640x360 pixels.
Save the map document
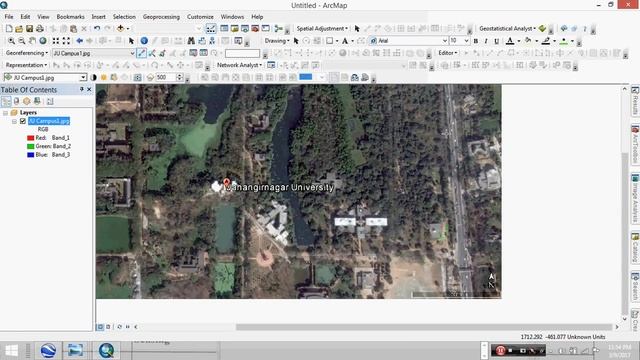(29, 29)
